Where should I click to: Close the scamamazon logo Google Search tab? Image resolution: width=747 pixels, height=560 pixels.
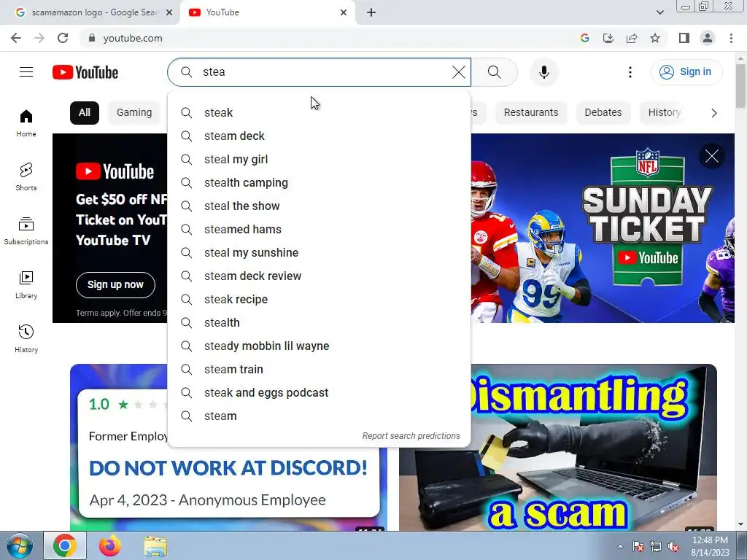pyautogui.click(x=169, y=12)
